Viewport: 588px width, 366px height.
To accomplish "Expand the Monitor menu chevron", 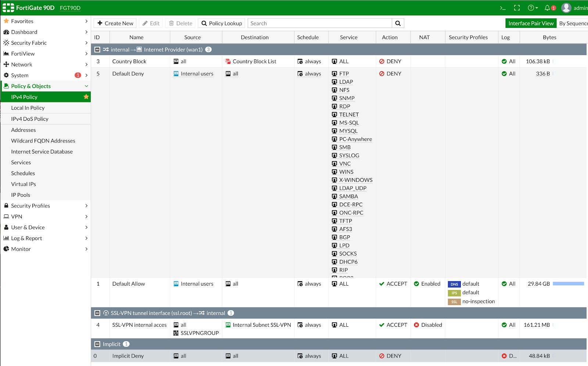I will [x=86, y=249].
